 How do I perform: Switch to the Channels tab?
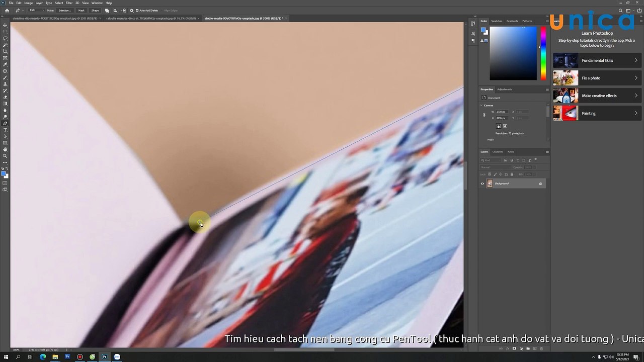(498, 152)
